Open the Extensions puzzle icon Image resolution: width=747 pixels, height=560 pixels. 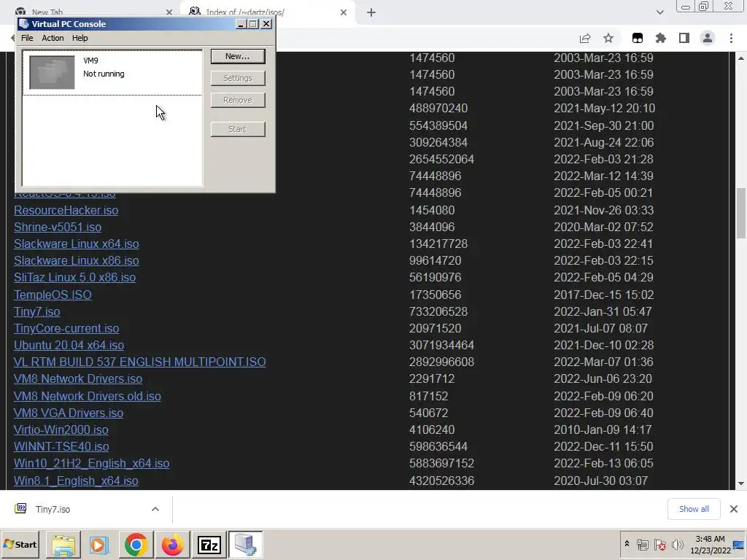pyautogui.click(x=661, y=38)
